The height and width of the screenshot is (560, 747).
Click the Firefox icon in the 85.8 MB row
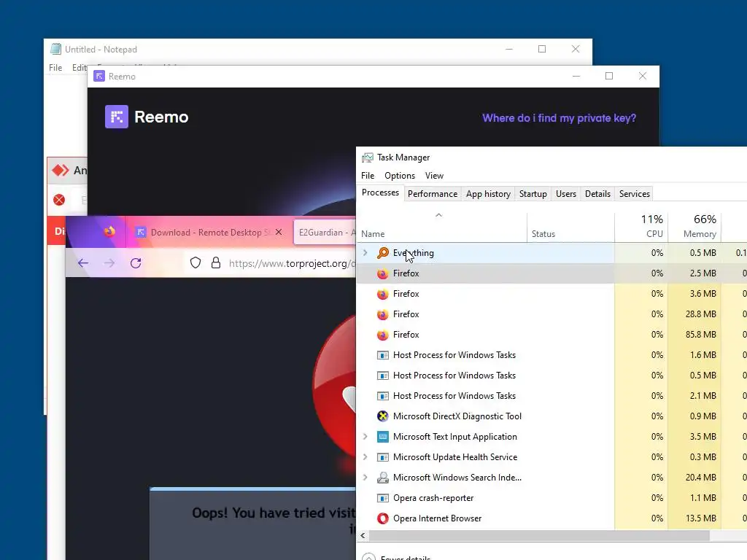pos(382,335)
